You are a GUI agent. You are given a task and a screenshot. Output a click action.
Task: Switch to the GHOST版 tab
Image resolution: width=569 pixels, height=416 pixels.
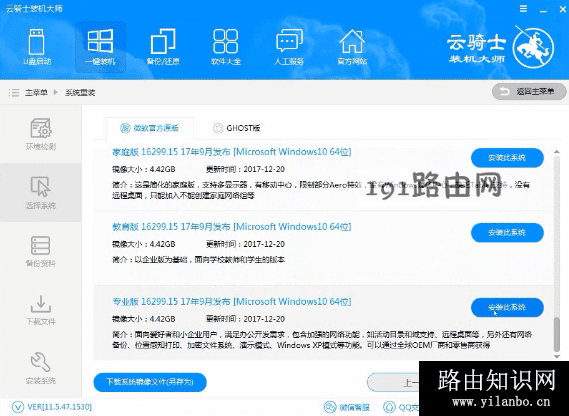tap(237, 128)
